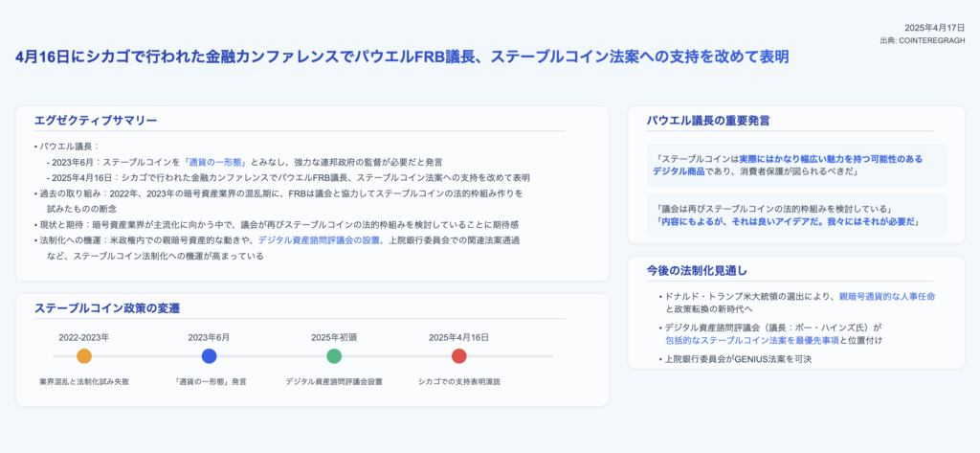This screenshot has height=453, width=980.
Task: Click the green 2025年初頭 timeline dot
Action: 334,356
